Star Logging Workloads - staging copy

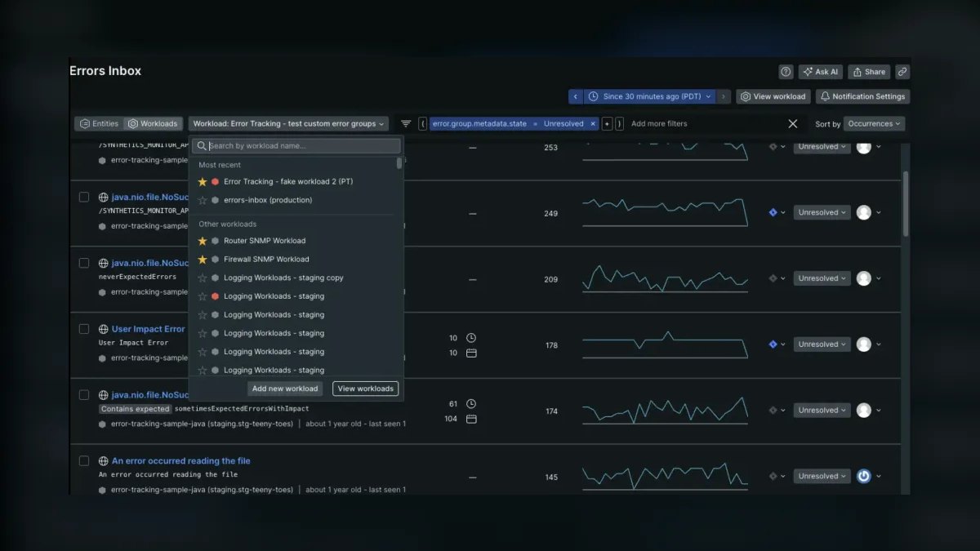203,278
